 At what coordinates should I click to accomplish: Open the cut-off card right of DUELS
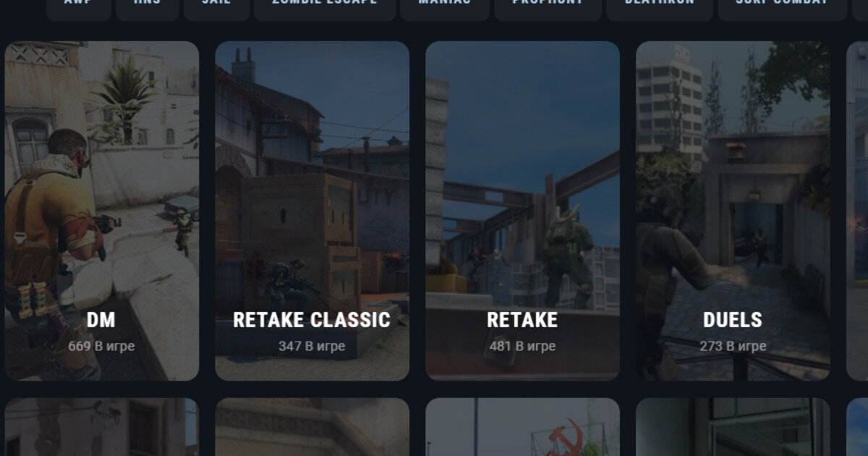pyautogui.click(x=857, y=211)
